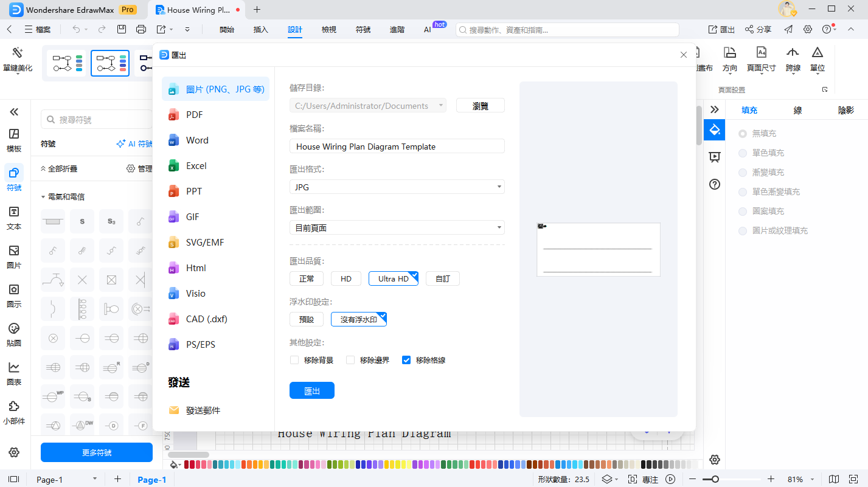Click the blue 匯出 button
Screen dimensions: 868x487
pyautogui.click(x=311, y=391)
